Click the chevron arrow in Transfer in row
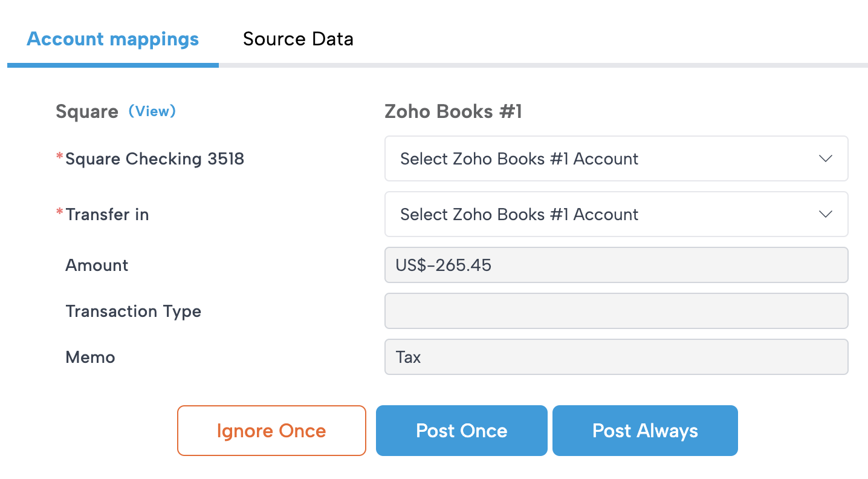The image size is (868, 479). 825,214
